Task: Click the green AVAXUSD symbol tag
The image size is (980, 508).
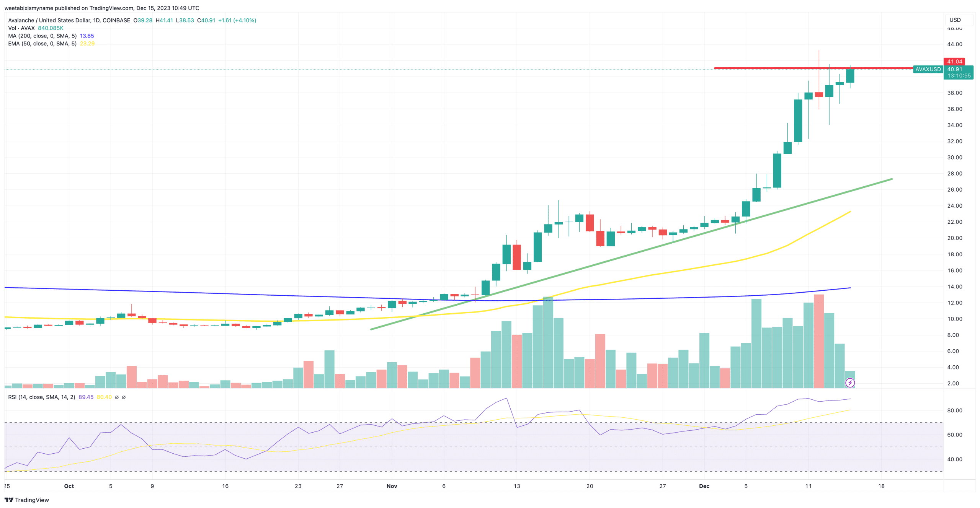Action: [928, 69]
